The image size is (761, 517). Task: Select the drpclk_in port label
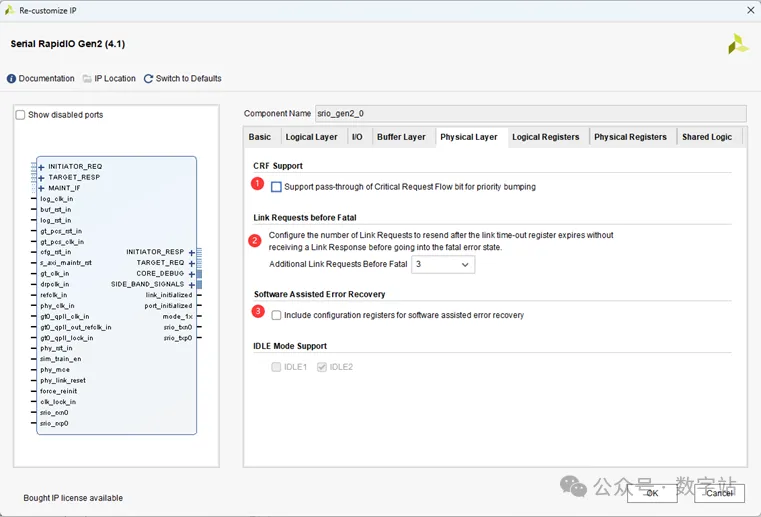pos(54,284)
